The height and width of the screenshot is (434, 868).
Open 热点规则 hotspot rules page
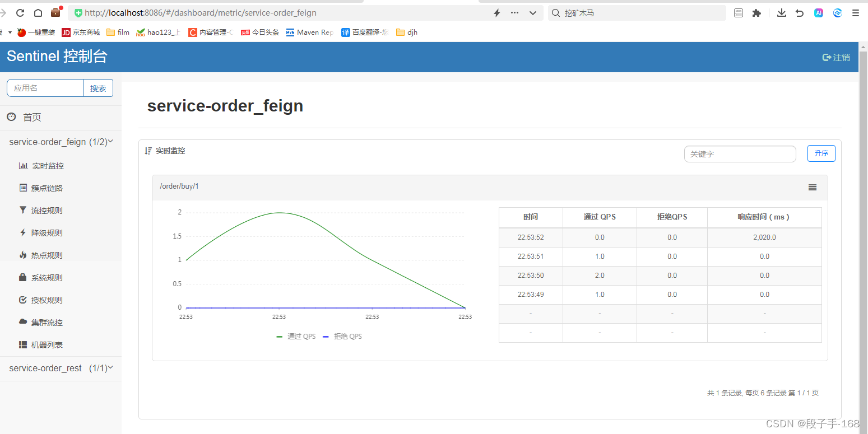point(41,255)
